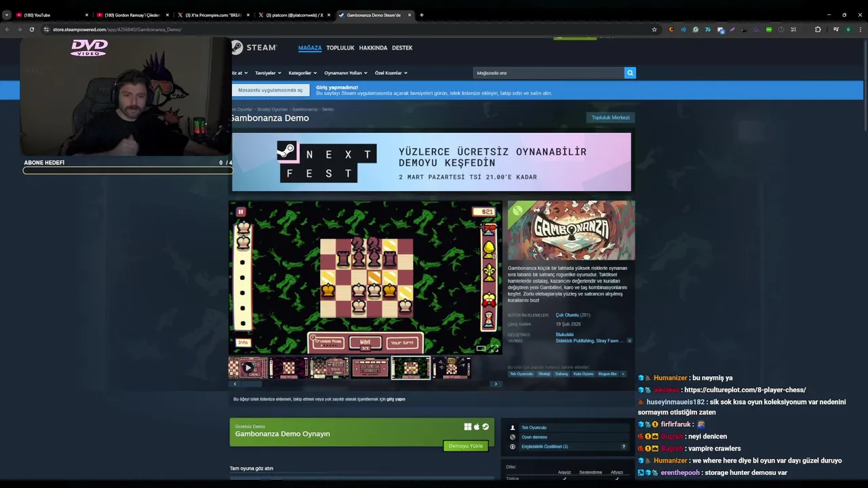
Task: Open the tab search dropdown arrow
Action: coord(7,15)
